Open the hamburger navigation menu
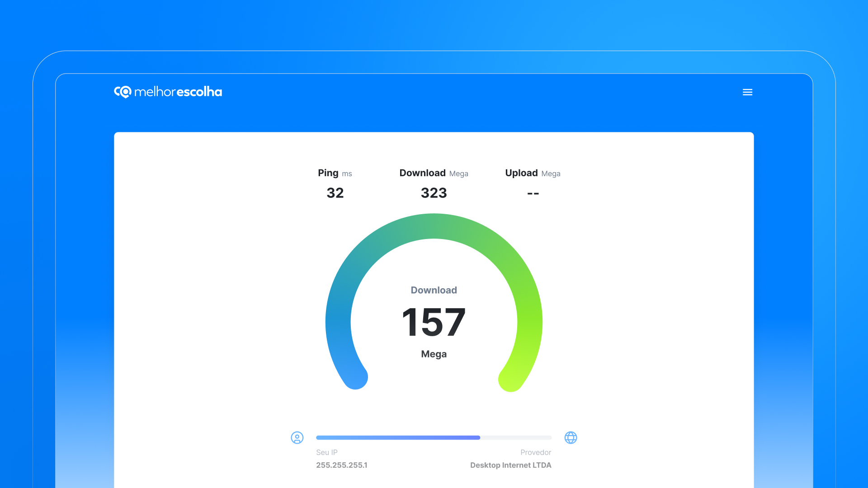 (x=747, y=92)
